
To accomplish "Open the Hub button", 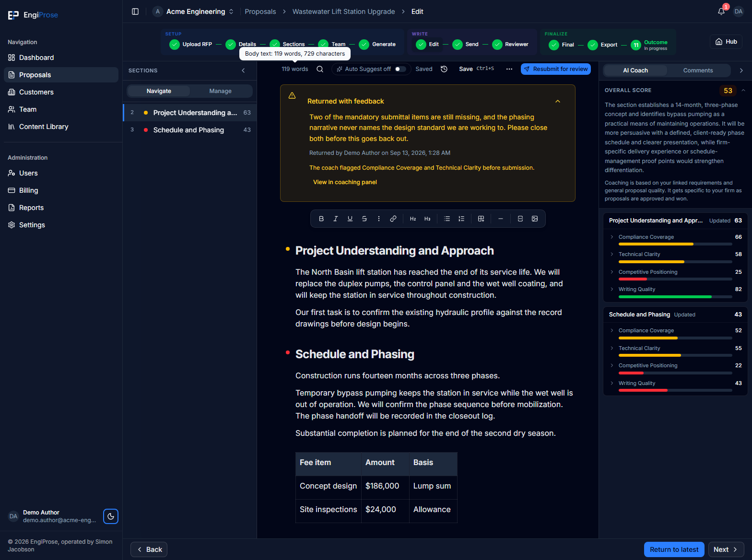I will coord(726,42).
